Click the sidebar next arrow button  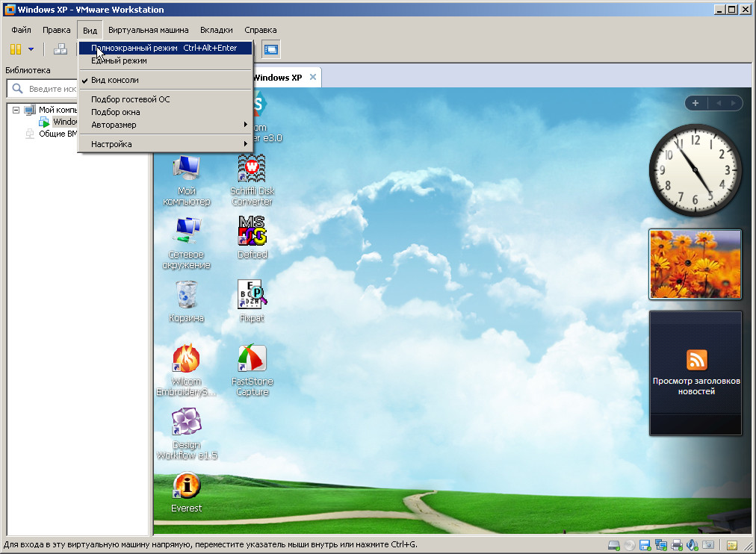click(734, 103)
